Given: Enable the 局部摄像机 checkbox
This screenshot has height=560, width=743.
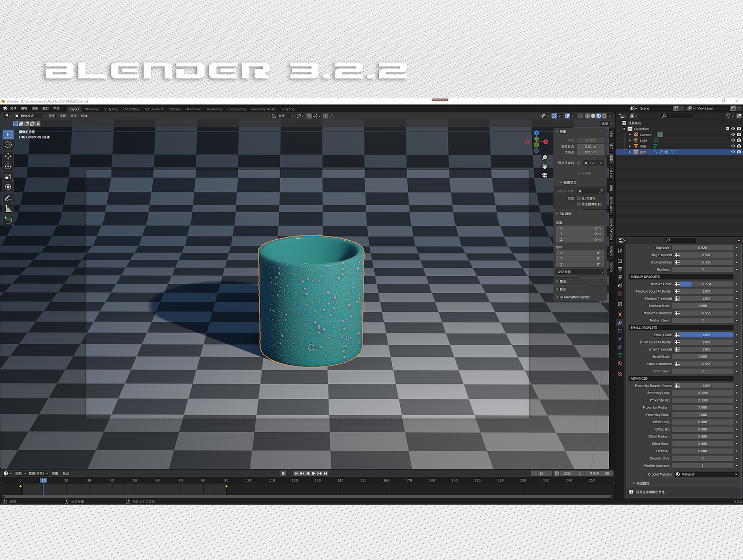Looking at the screenshot, I should click(x=578, y=163).
